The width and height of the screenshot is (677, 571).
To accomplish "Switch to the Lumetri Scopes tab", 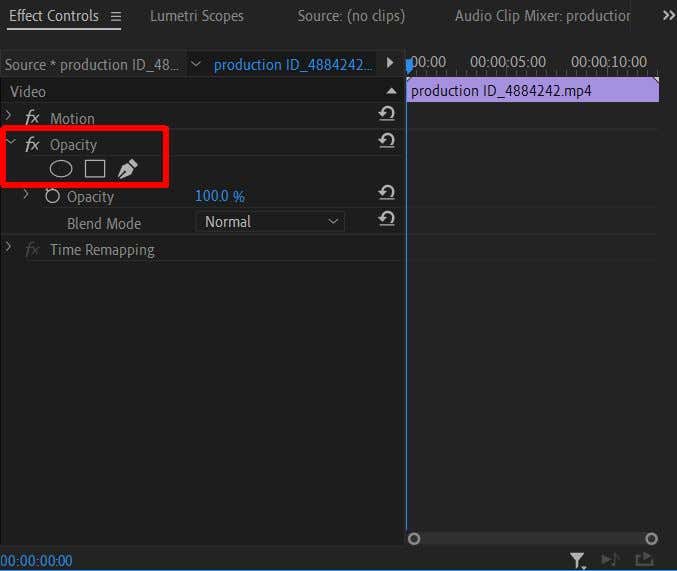I will [196, 16].
